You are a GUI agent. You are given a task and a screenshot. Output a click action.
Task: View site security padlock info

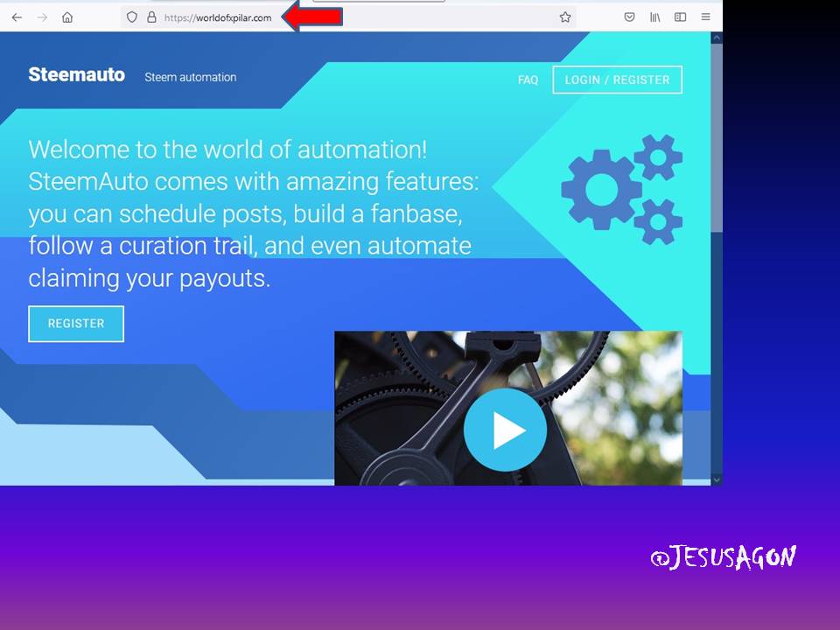151,17
